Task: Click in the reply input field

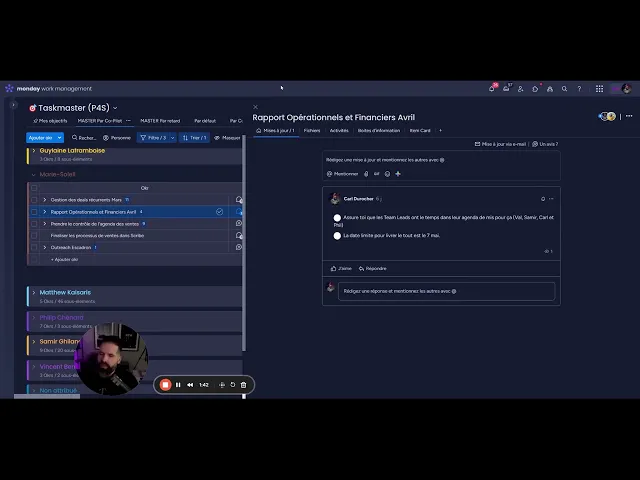Action: 447,291
